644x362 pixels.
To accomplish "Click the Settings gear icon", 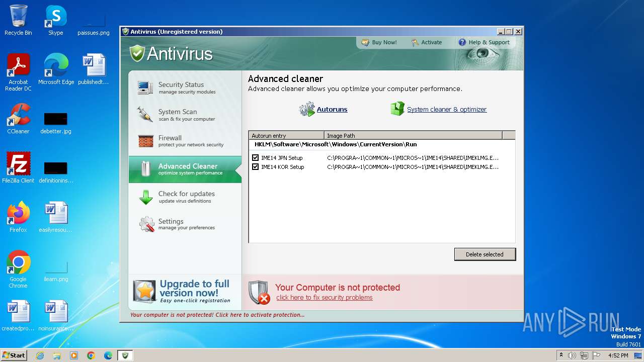I will click(146, 224).
